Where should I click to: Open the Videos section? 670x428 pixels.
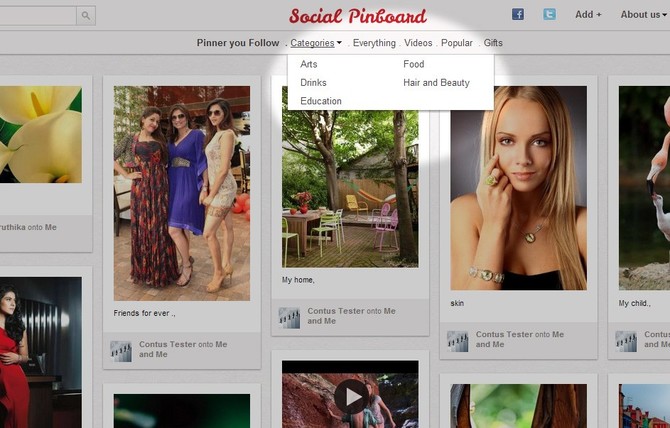click(x=418, y=43)
